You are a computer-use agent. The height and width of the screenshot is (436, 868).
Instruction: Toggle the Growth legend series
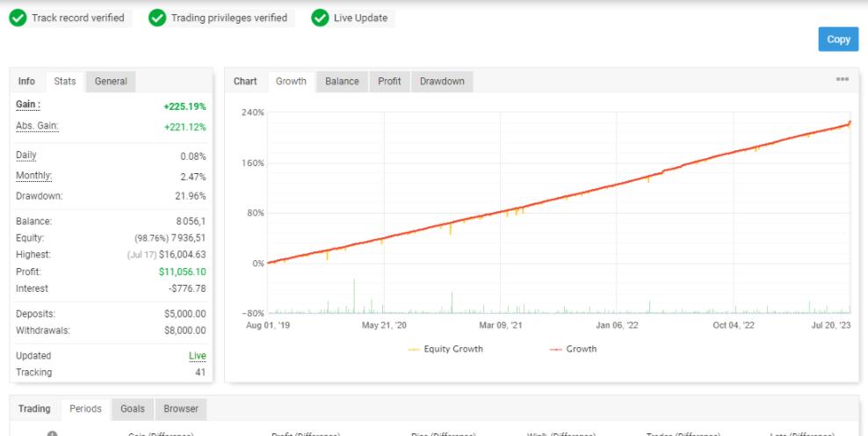point(573,349)
